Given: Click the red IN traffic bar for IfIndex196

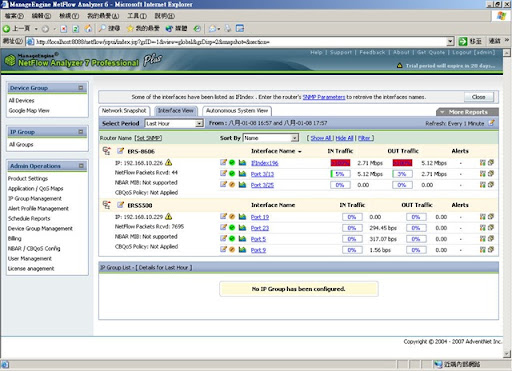Looking at the screenshot, I should pyautogui.click(x=340, y=163).
